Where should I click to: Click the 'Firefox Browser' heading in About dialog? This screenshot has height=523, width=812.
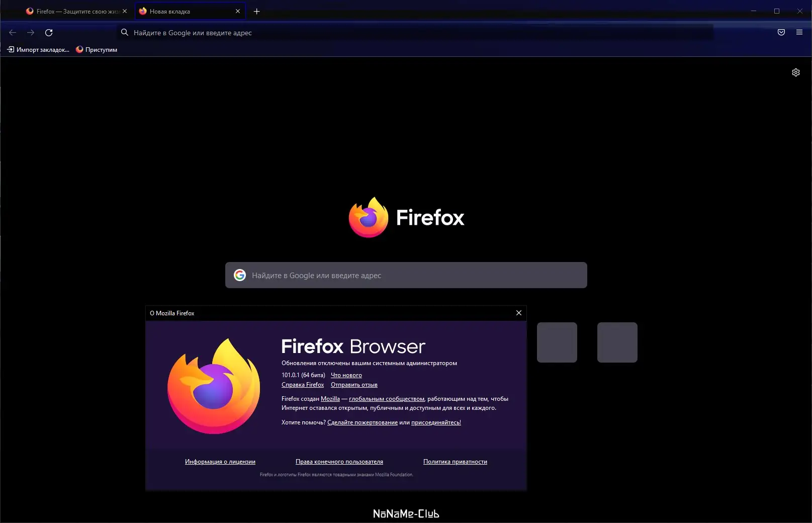(x=353, y=346)
